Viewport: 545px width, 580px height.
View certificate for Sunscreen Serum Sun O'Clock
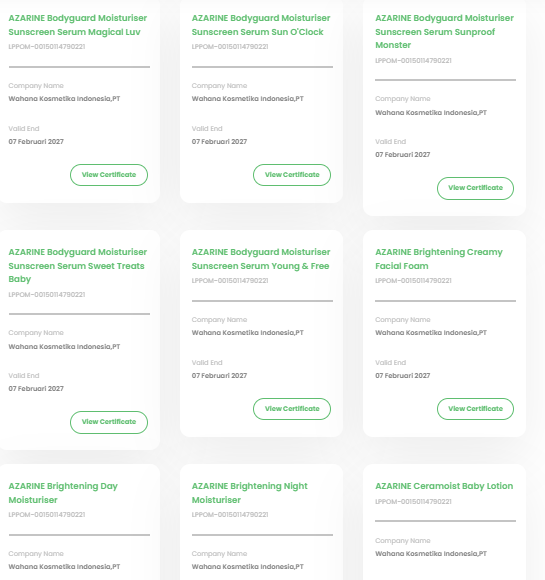point(292,175)
